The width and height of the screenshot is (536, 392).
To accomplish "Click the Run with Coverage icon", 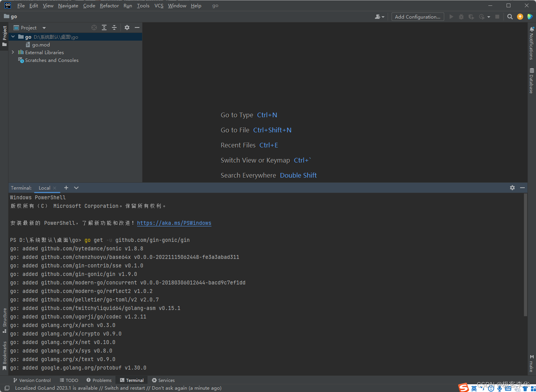I will point(471,17).
